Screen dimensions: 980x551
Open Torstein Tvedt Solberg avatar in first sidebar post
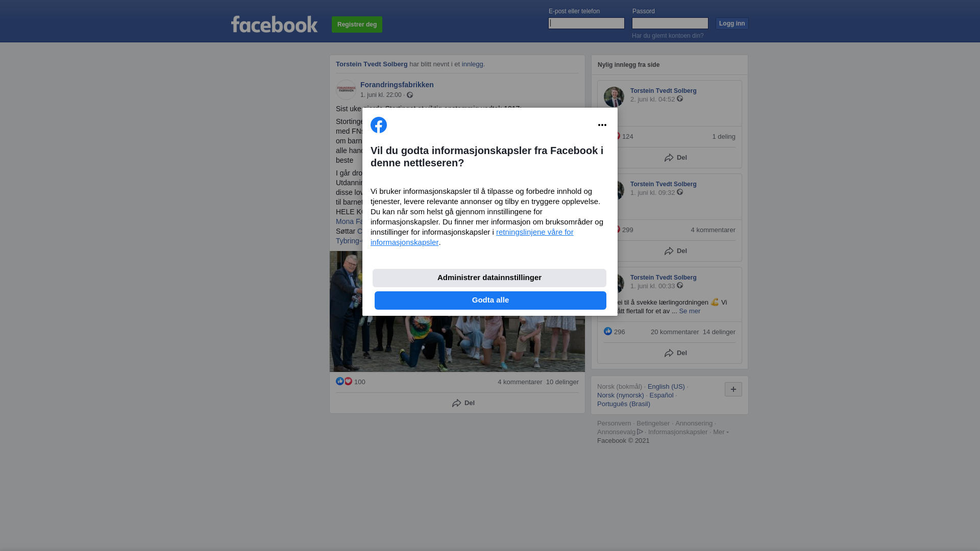tap(614, 97)
